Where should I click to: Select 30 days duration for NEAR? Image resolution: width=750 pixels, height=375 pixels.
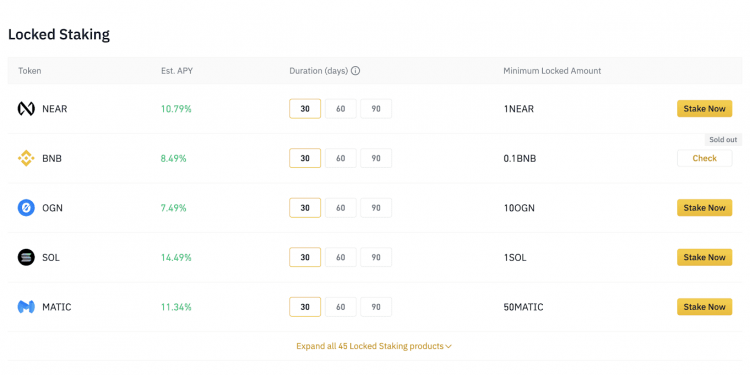pos(305,109)
